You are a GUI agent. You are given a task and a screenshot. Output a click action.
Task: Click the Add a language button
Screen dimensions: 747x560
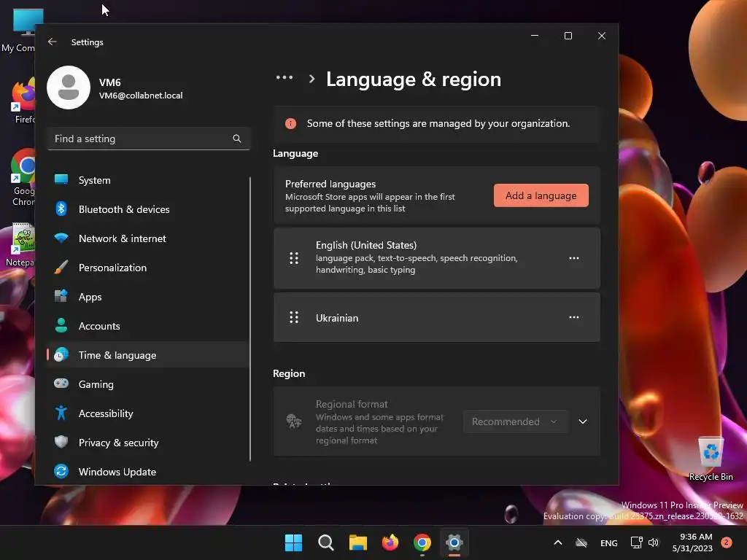coord(541,195)
